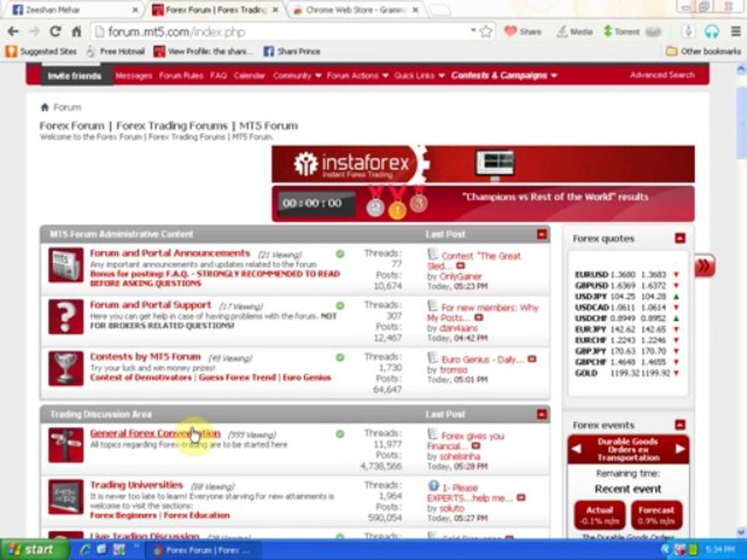The image size is (747, 560).
Task: Open the address bar suggestions dropdown arrow
Action: tap(472, 30)
